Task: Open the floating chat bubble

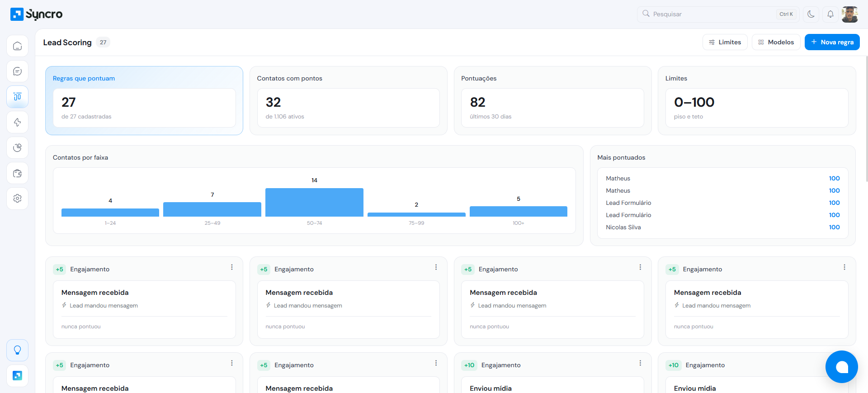Action: 841,367
